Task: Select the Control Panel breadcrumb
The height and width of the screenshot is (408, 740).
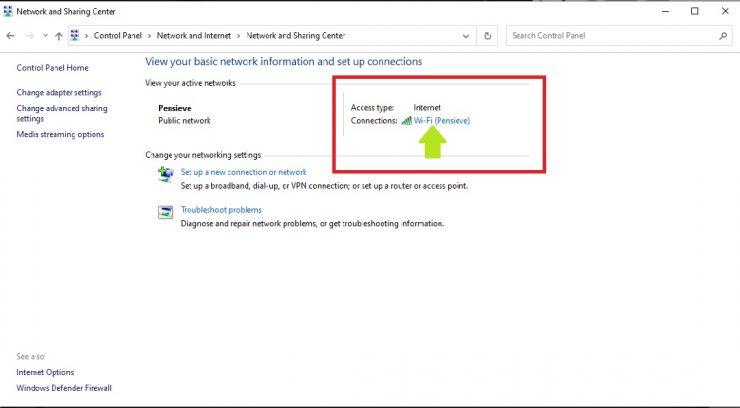Action: pos(118,36)
